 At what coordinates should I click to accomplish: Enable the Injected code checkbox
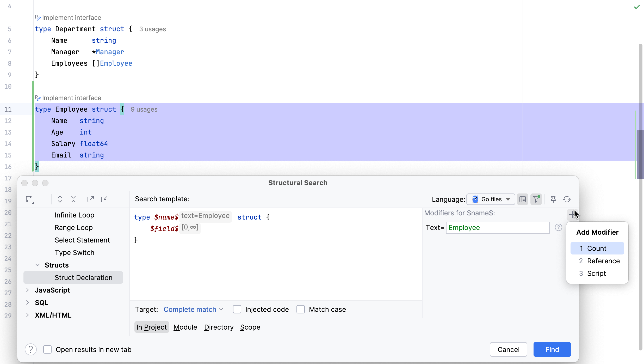pos(237,309)
